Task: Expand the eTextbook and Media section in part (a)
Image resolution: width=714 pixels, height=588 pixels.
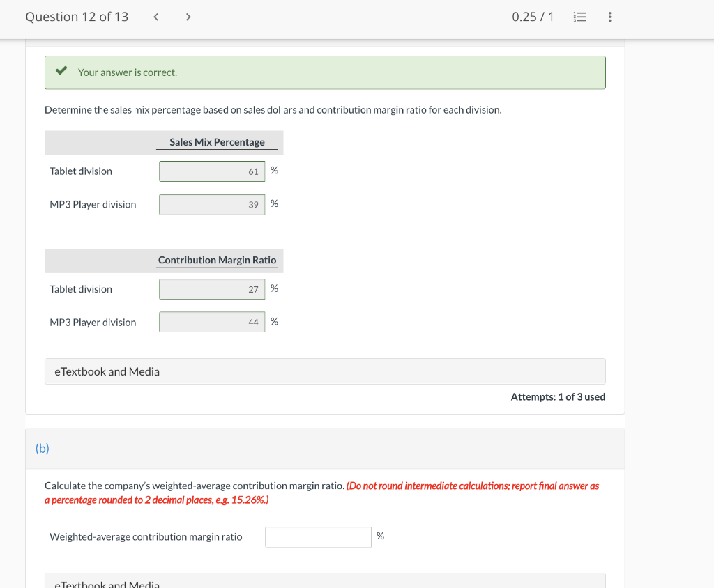Action: pyautogui.click(x=325, y=371)
